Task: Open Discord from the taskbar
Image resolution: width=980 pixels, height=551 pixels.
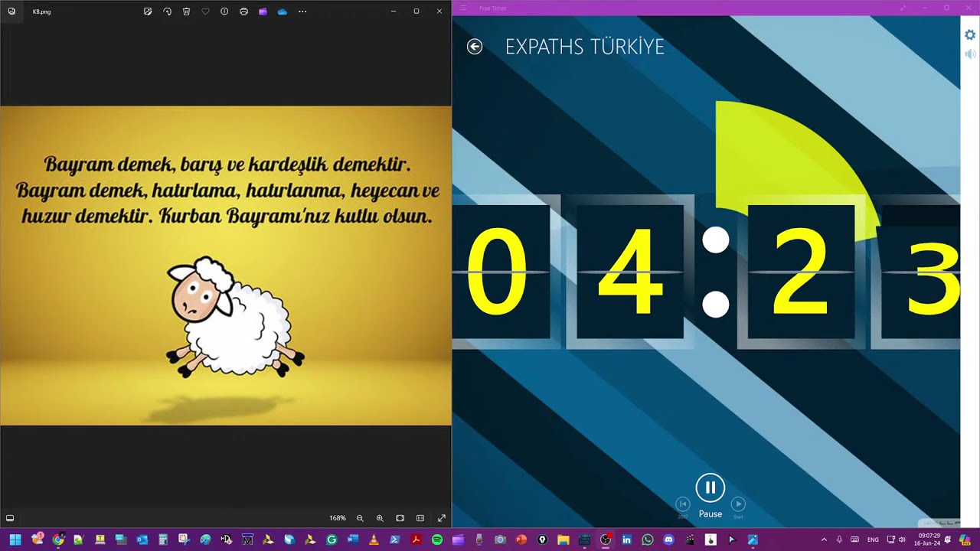Action: click(668, 540)
